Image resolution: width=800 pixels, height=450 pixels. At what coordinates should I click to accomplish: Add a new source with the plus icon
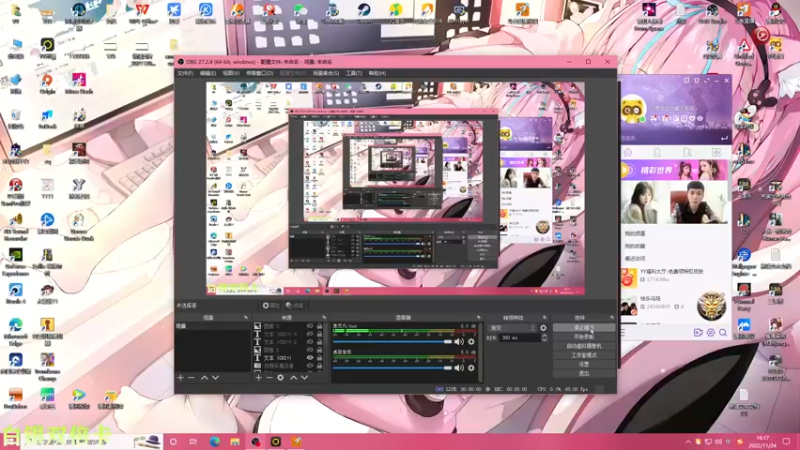click(258, 378)
